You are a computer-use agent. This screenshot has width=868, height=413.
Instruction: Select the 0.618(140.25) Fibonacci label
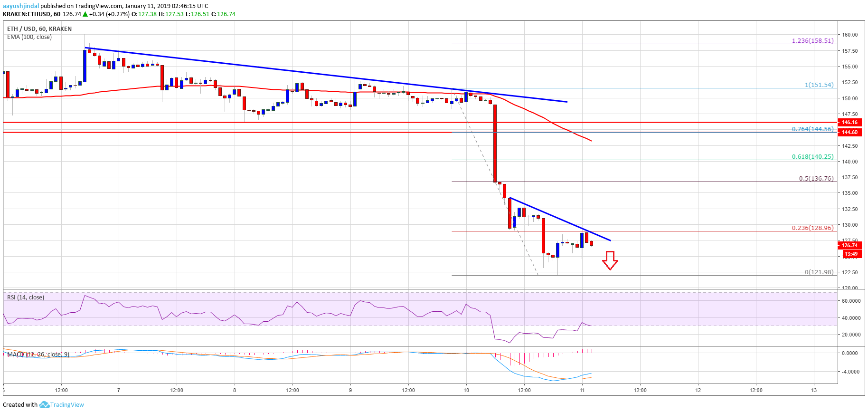812,157
